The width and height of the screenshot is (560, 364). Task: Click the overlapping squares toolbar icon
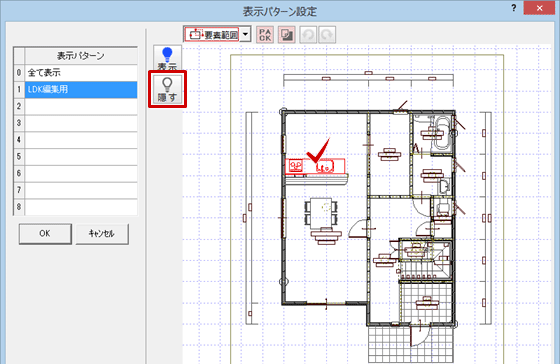coord(286,35)
